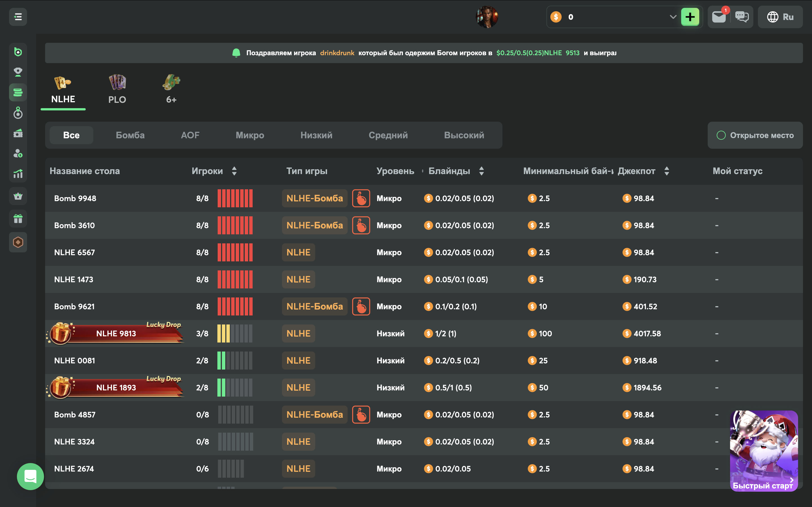
Task: Open the chat messages icon
Action: point(742,17)
